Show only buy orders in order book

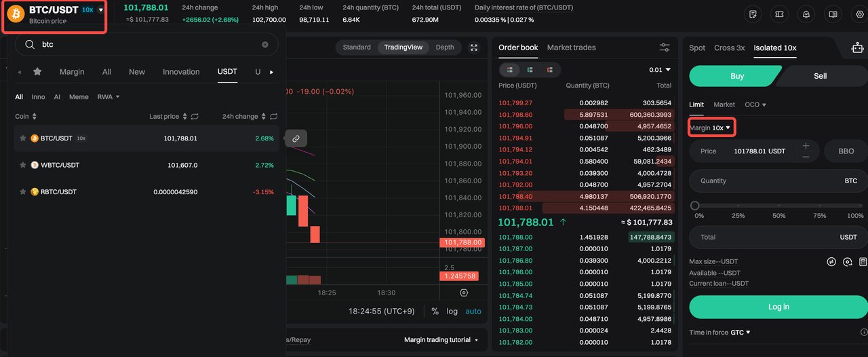(530, 69)
